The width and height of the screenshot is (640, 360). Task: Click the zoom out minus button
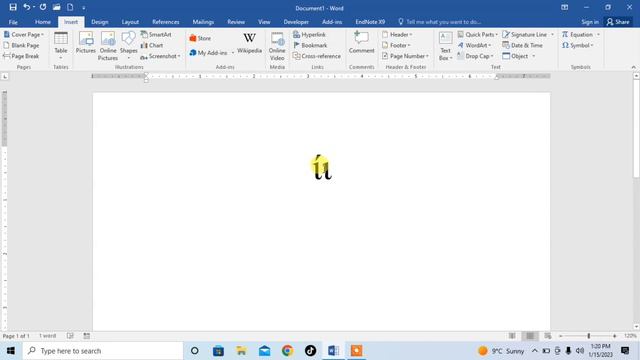pos(561,336)
